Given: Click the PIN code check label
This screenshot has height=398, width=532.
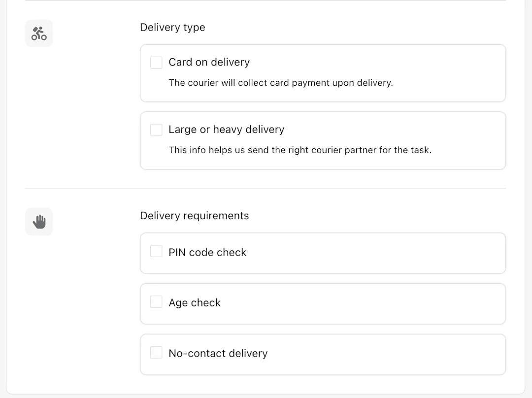Looking at the screenshot, I should point(207,252).
